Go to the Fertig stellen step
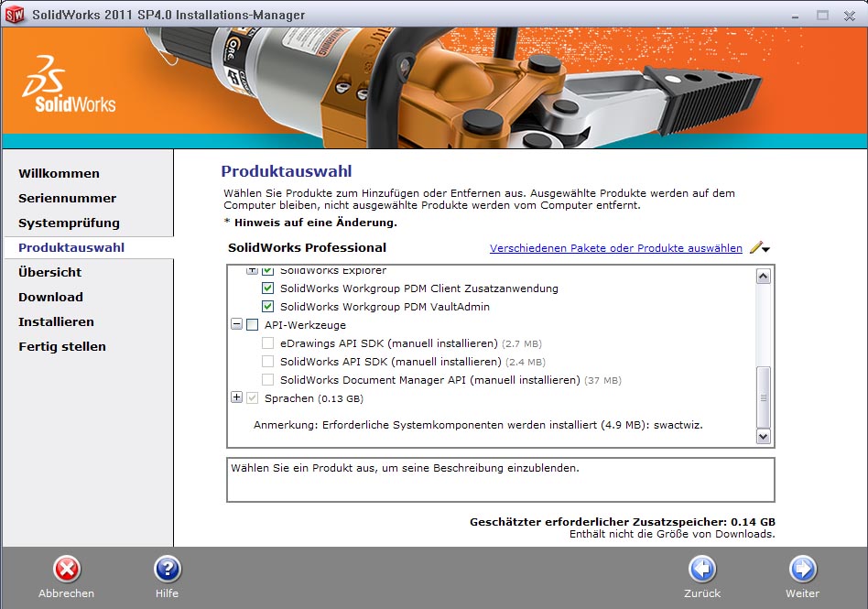The height and width of the screenshot is (609, 868). click(62, 346)
